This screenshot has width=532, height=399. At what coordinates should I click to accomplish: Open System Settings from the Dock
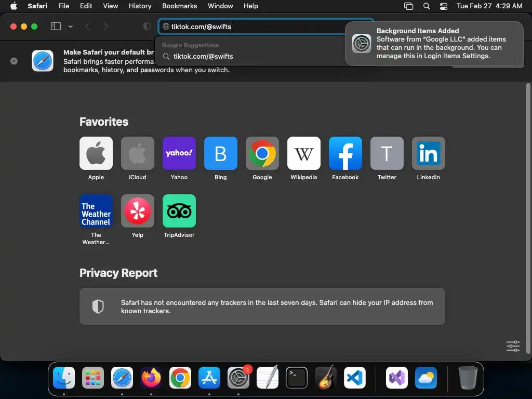coord(238,378)
